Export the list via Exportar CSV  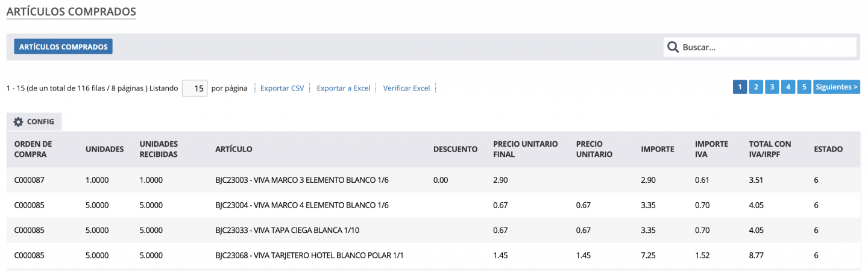coord(282,88)
